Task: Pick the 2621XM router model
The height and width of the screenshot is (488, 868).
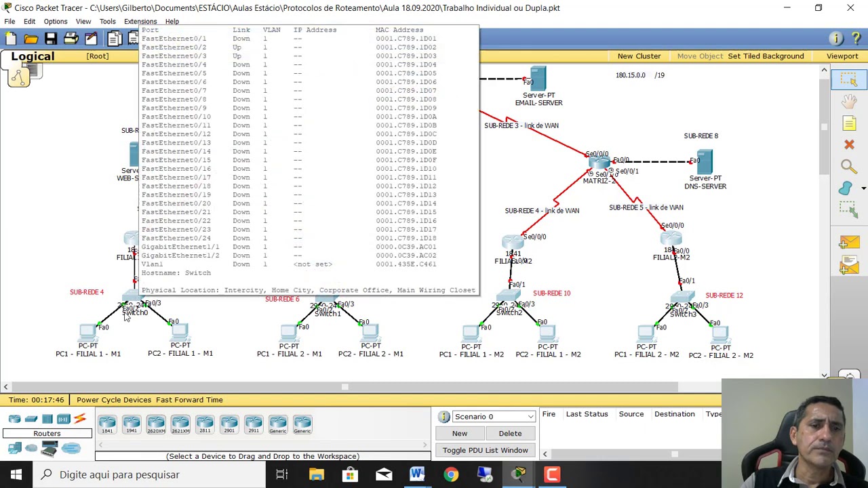Action: tap(180, 424)
